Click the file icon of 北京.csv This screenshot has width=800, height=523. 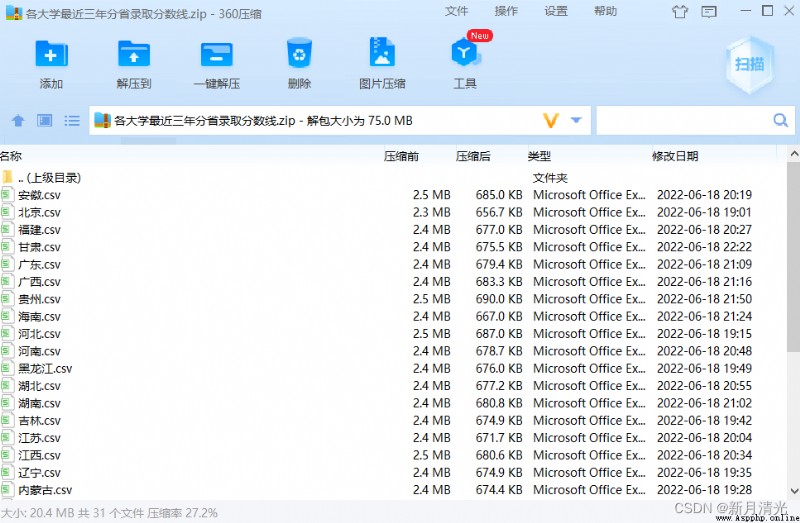[7, 212]
